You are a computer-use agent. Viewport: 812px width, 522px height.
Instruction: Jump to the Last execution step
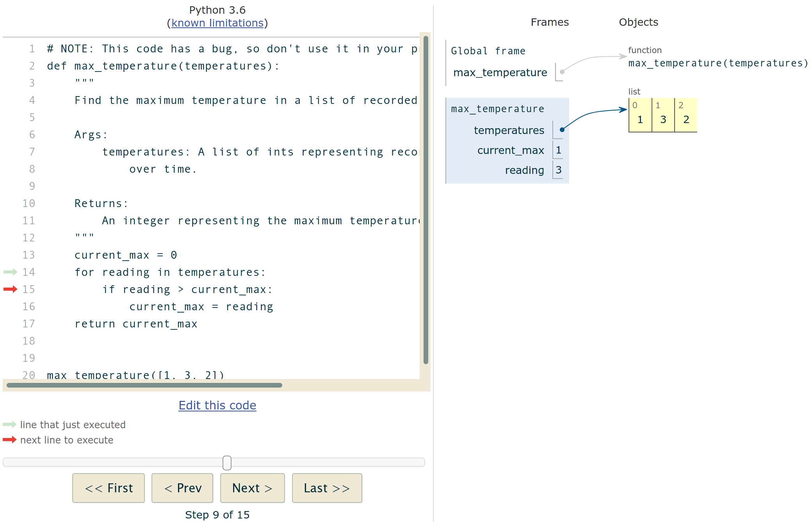pyautogui.click(x=327, y=488)
